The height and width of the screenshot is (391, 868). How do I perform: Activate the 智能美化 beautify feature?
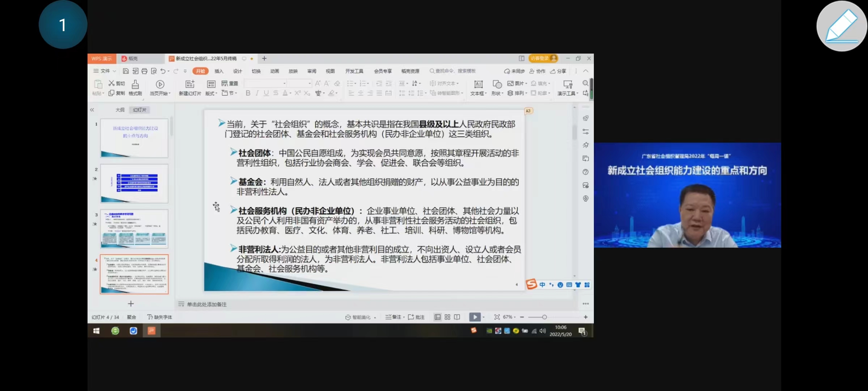tap(359, 317)
